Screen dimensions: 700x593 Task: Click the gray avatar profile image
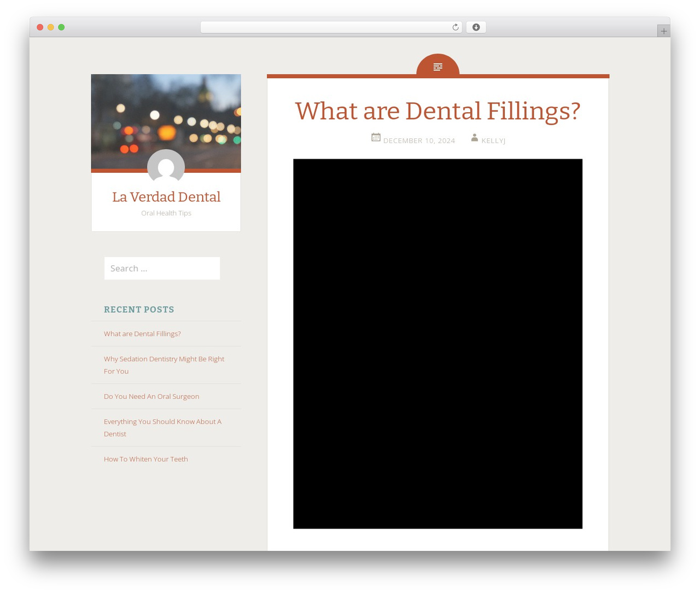point(166,167)
